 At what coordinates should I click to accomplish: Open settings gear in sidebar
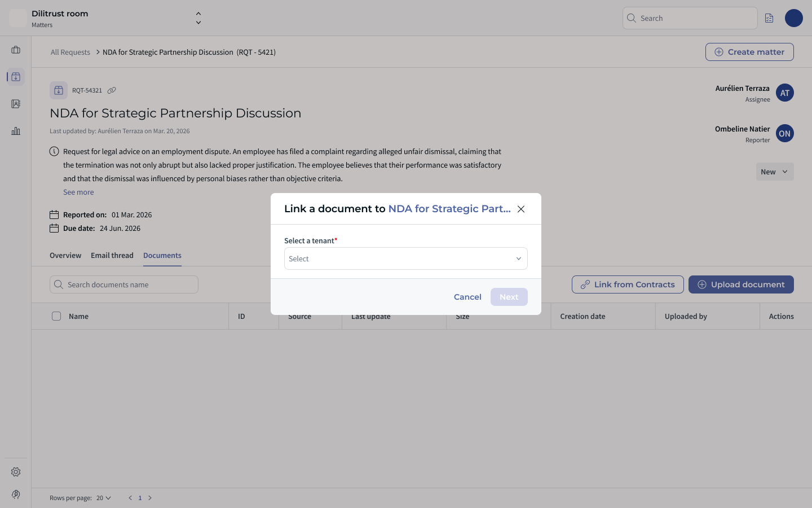(x=16, y=472)
